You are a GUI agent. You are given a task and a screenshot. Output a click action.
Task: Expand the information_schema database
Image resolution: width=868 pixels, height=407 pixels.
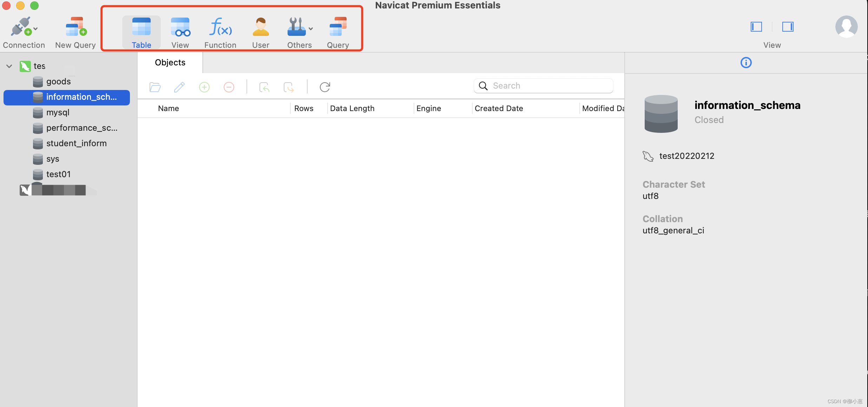coord(81,97)
